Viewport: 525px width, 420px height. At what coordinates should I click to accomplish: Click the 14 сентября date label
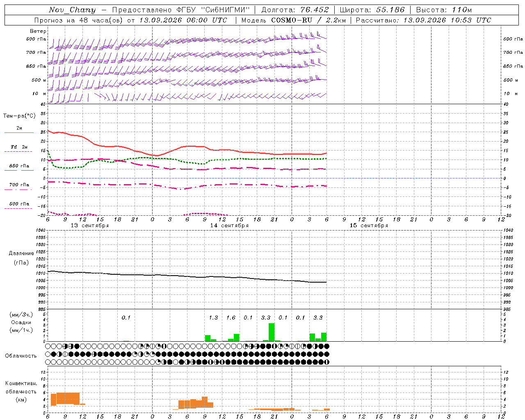tap(229, 226)
